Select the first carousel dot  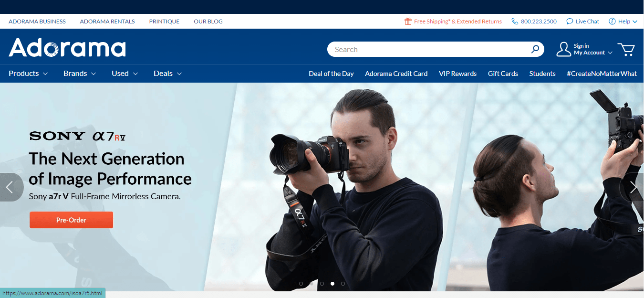click(x=301, y=284)
